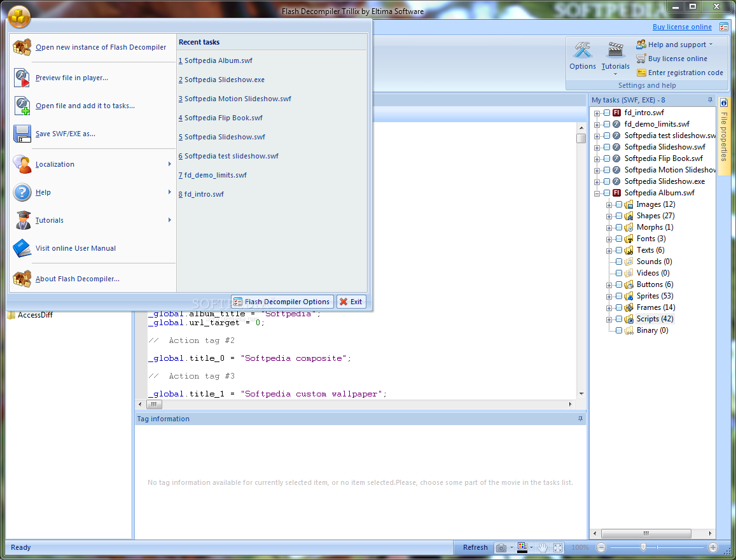Click the Sprites folder icon in task tree
This screenshot has height=560, width=736.
coord(629,296)
